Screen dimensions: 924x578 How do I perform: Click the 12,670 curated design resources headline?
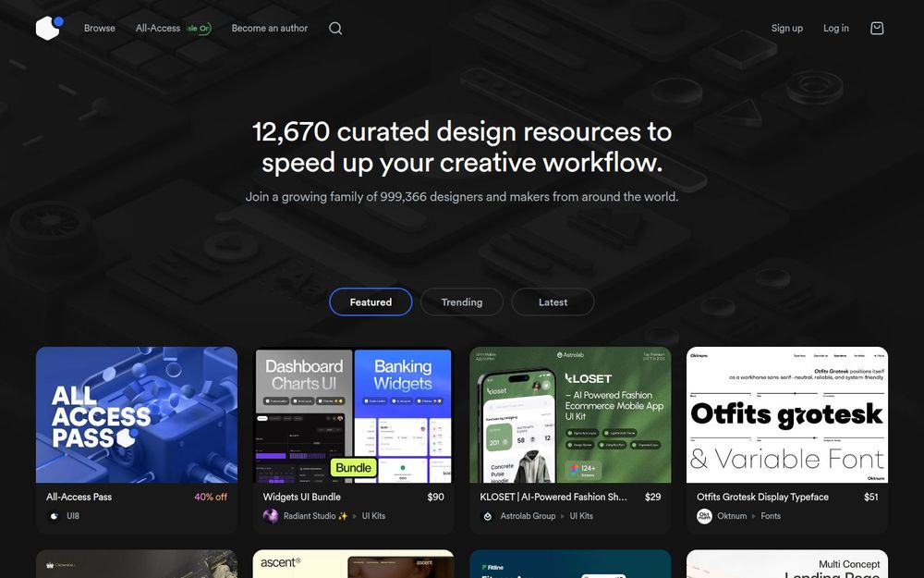click(462, 147)
